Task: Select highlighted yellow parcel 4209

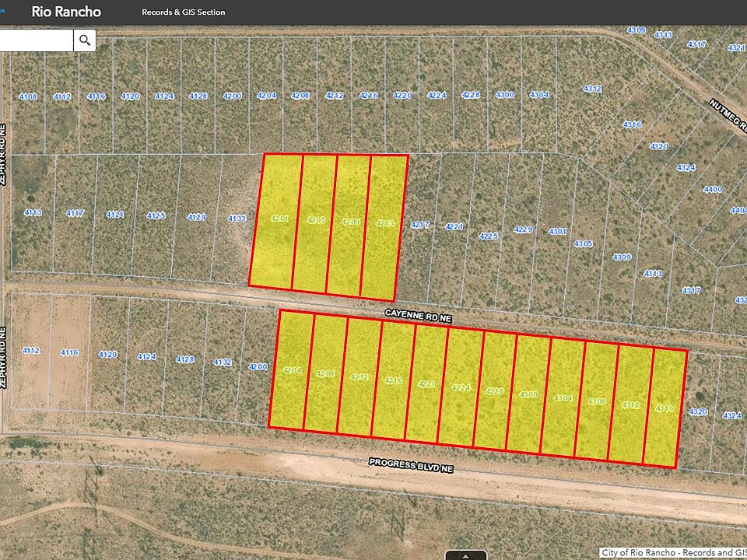Action: tap(349, 225)
